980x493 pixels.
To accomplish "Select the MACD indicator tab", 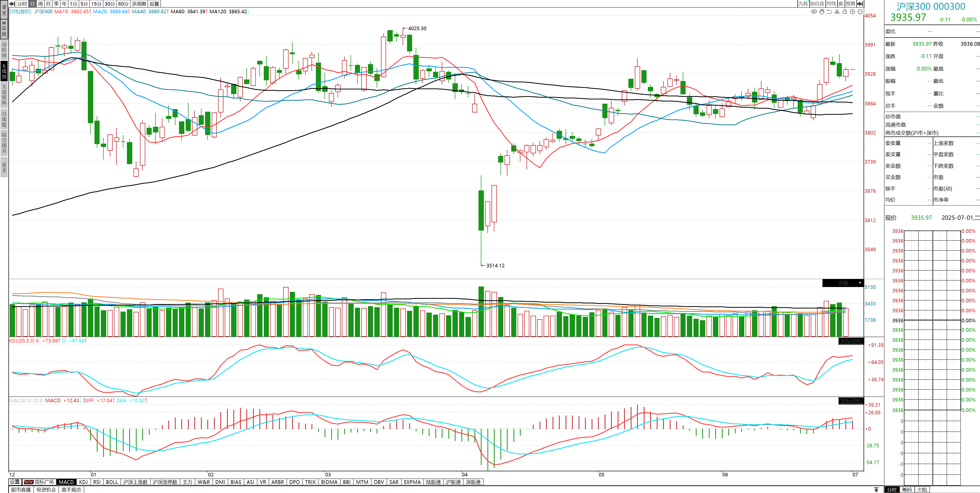I will click(66, 482).
